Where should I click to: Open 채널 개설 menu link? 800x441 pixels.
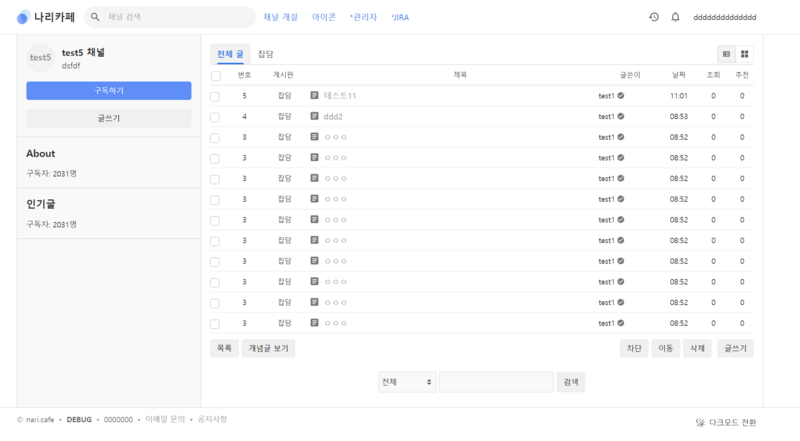click(280, 17)
